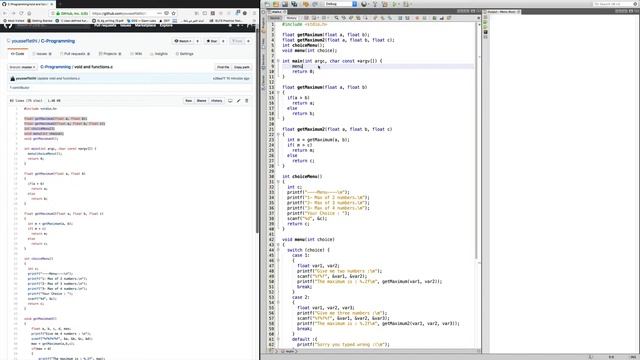The image size is (640, 360).
Task: Click Explore in GitHub top header
Action: (x=166, y=25)
